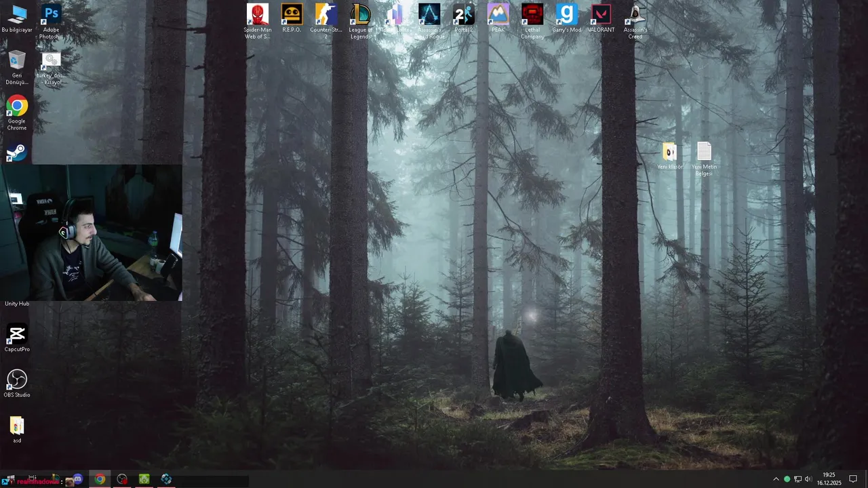Click the Unity Hub label
The width and height of the screenshot is (868, 488).
(17, 304)
